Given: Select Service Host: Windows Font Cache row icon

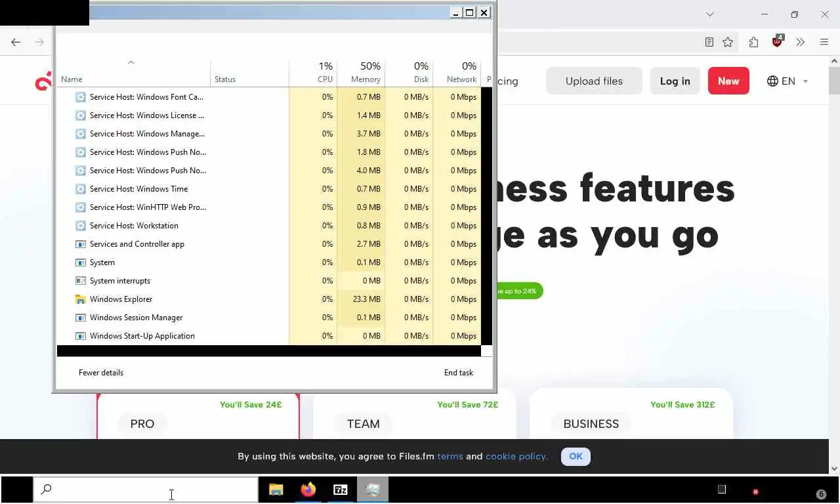Looking at the screenshot, I should pyautogui.click(x=81, y=97).
